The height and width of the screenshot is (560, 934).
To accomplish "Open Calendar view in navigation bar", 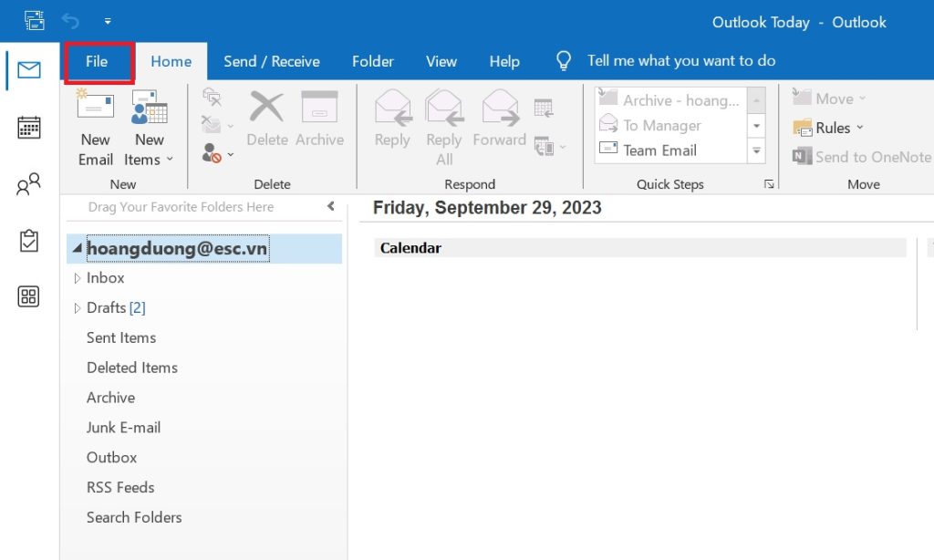I will 28,128.
